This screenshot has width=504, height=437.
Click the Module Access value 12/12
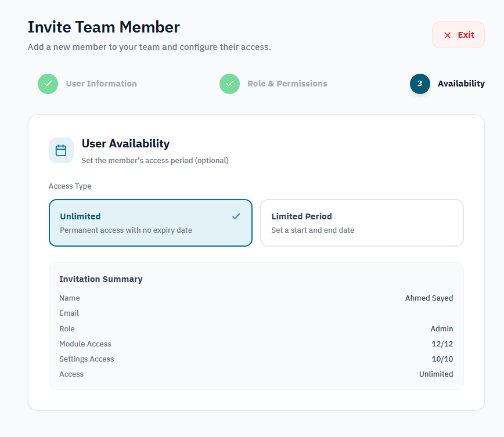(442, 344)
